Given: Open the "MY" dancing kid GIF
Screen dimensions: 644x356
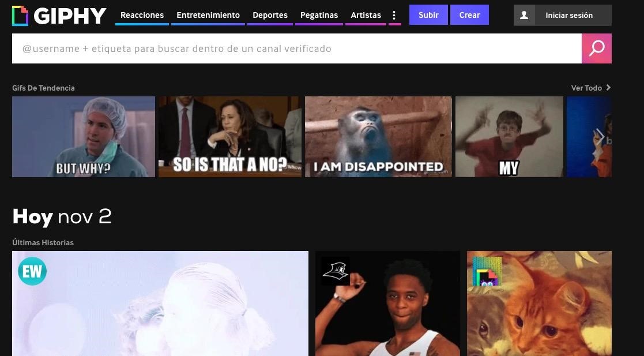Looking at the screenshot, I should (509, 137).
